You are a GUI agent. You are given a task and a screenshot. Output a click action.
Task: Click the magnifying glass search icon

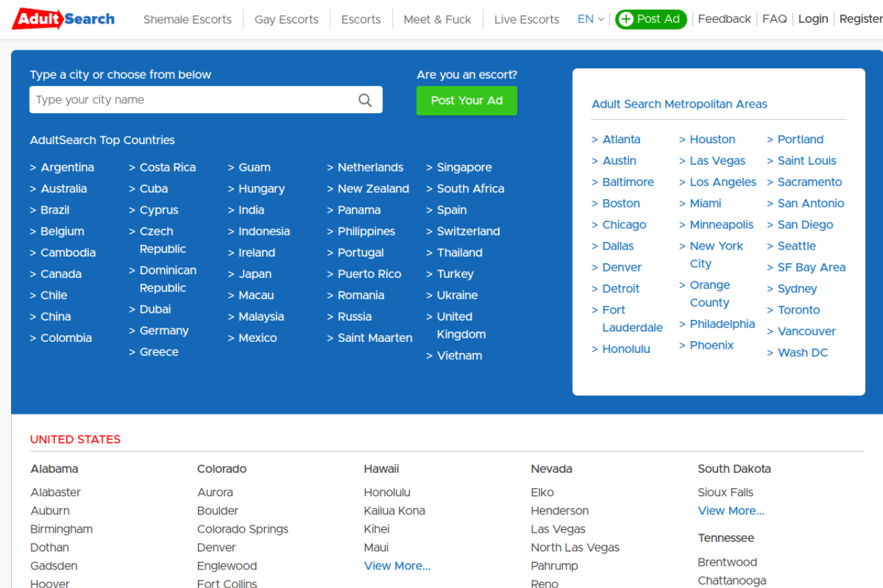(x=365, y=100)
